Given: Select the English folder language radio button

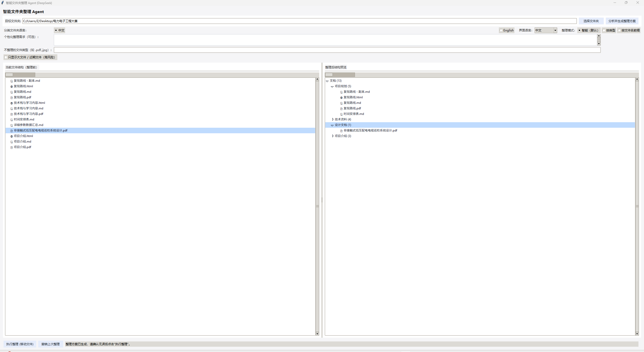Looking at the screenshot, I should [x=501, y=30].
